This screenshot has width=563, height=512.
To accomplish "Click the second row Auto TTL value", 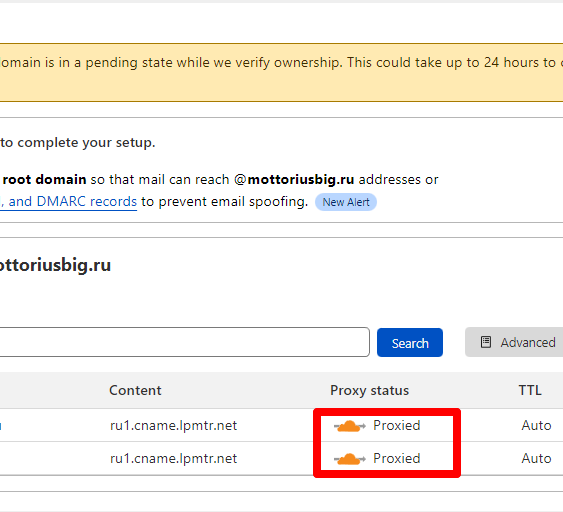I will pos(536,459).
